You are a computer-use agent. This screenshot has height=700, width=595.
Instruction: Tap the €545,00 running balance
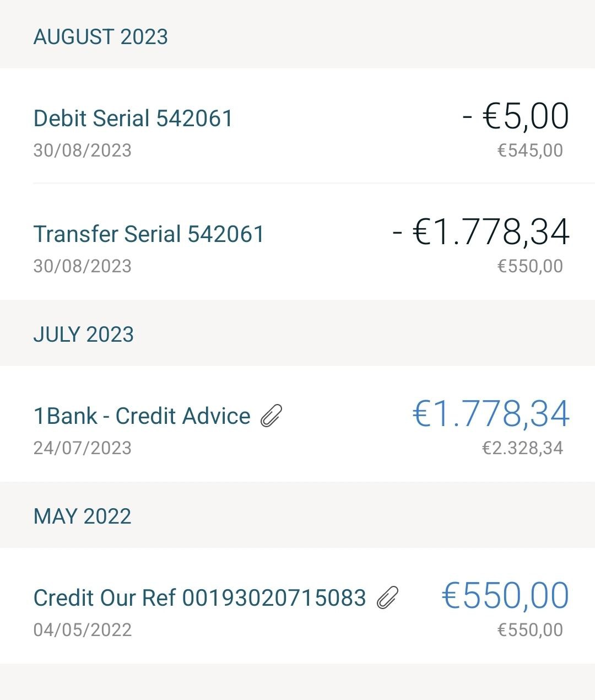point(530,150)
